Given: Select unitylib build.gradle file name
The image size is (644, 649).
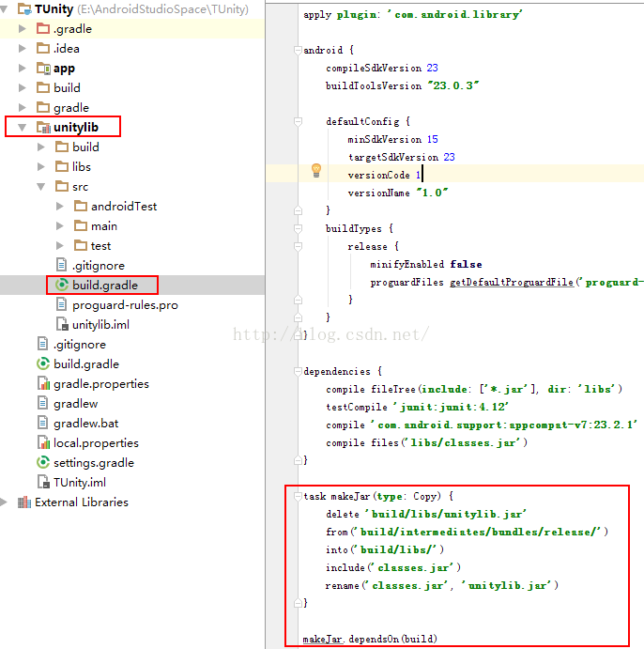Looking at the screenshot, I should pyautogui.click(x=105, y=286).
